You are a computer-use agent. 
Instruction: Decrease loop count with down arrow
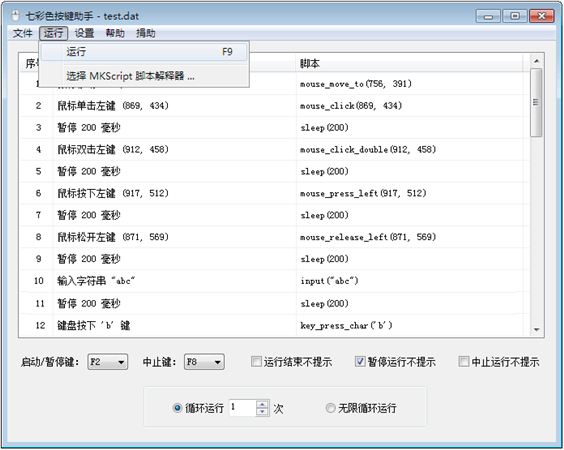[263, 412]
